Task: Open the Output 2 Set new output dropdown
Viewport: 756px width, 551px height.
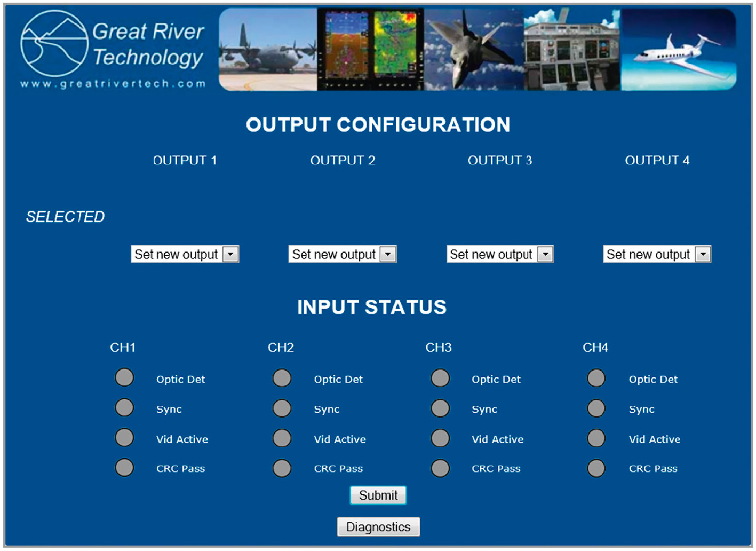Action: click(343, 254)
